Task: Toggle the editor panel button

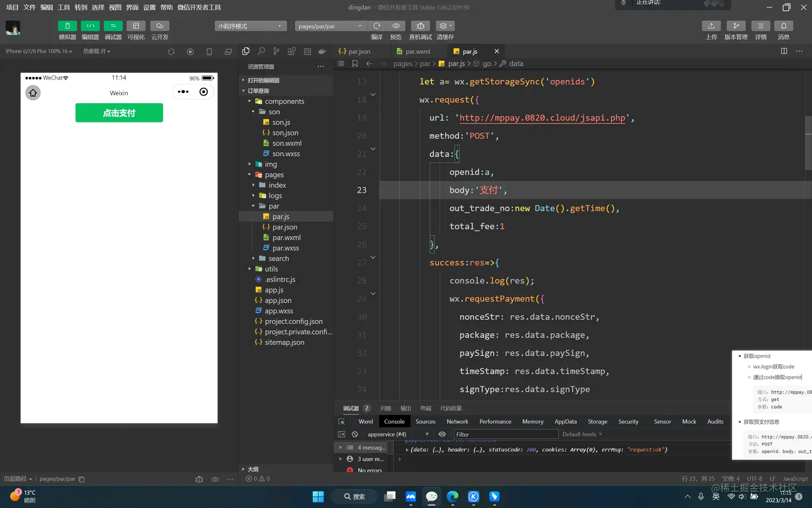Action: coord(90,26)
